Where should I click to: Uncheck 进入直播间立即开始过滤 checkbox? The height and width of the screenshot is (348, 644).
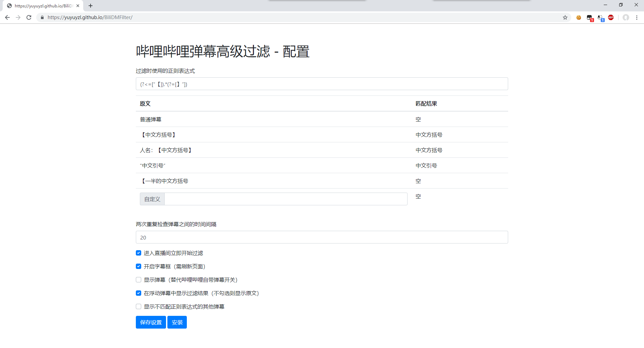(x=139, y=253)
